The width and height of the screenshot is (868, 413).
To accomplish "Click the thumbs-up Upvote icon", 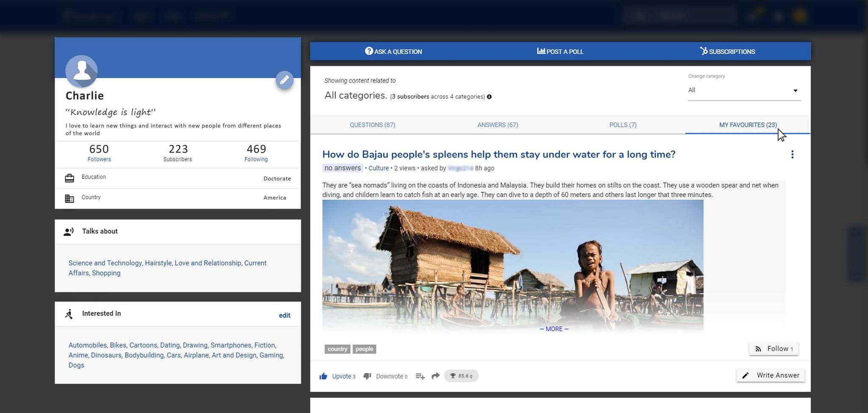I will (323, 376).
